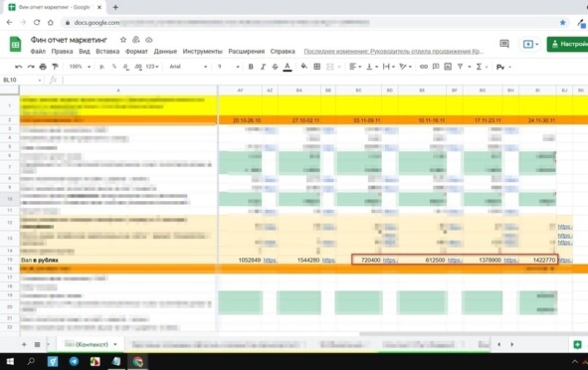588x370 pixels.
Task: Open the Инструменты menu
Action: [203, 52]
